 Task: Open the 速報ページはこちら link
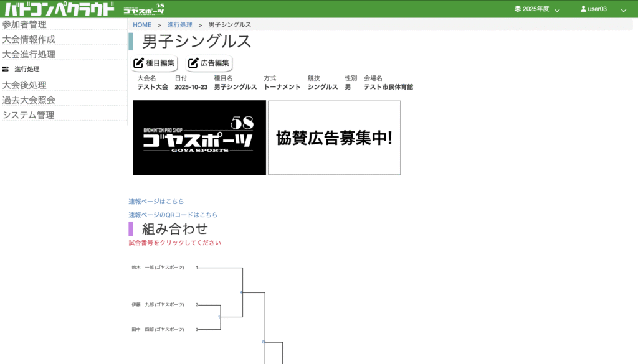coord(156,202)
